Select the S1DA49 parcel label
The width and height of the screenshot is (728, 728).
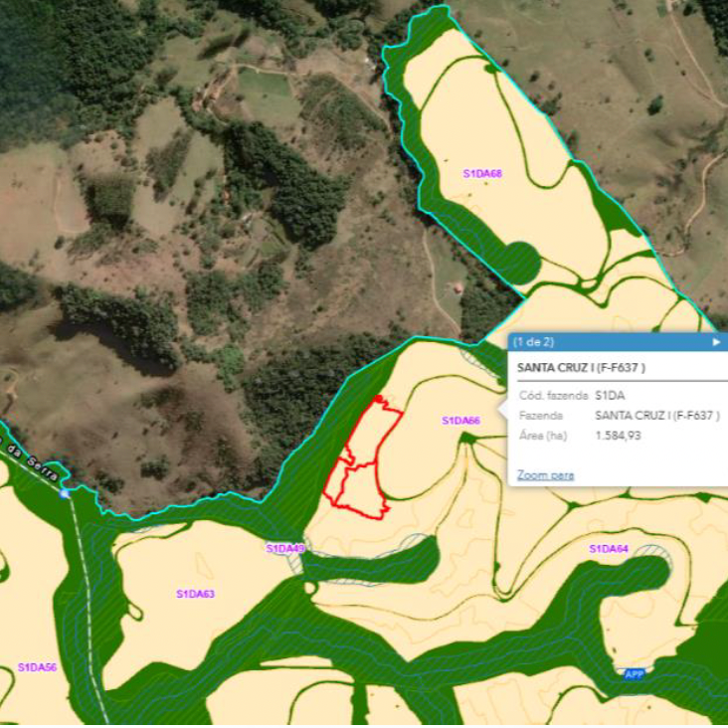[284, 549]
